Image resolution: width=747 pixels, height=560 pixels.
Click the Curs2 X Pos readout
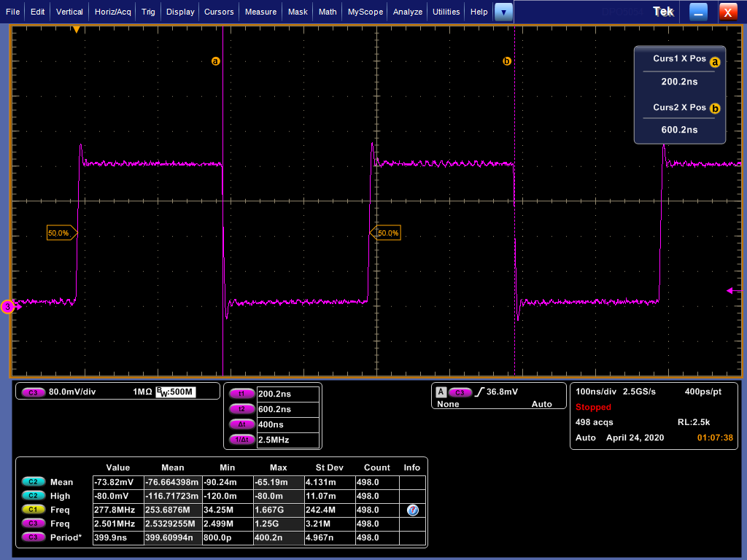tap(679, 129)
